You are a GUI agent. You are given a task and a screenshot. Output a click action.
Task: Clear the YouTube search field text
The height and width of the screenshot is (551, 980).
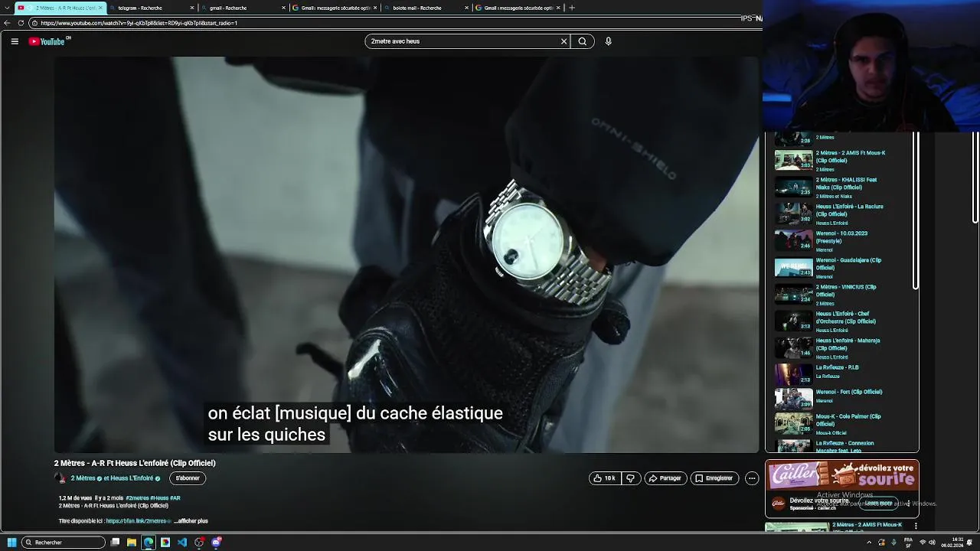pyautogui.click(x=563, y=41)
